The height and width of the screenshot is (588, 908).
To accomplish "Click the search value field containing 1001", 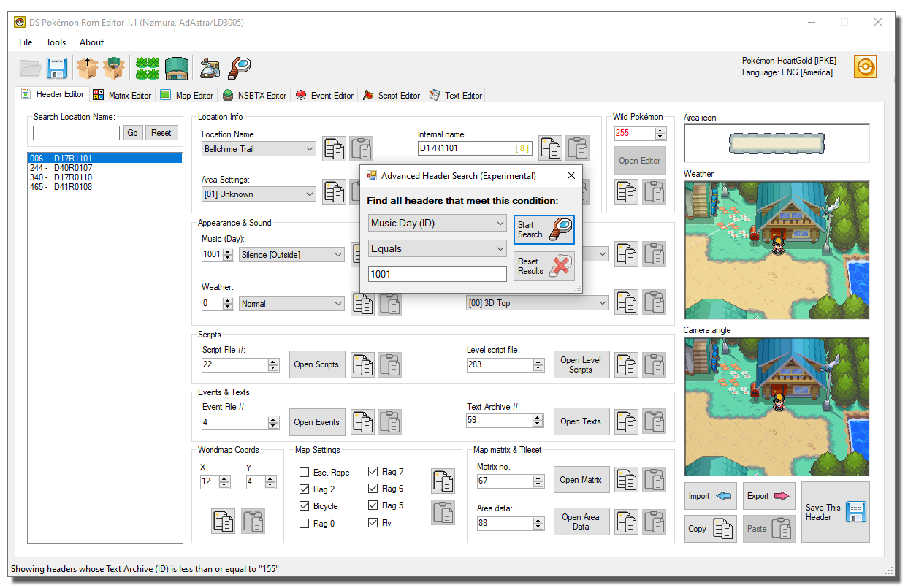I will pos(438,274).
